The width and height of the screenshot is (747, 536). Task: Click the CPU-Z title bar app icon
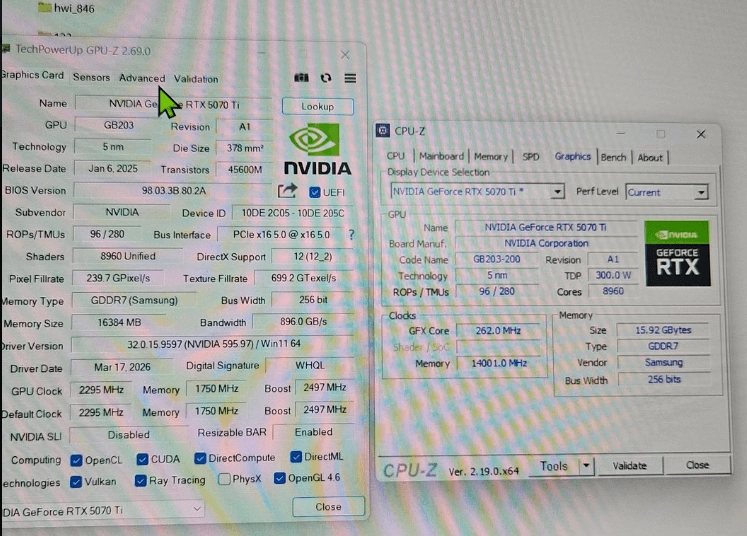tap(383, 130)
